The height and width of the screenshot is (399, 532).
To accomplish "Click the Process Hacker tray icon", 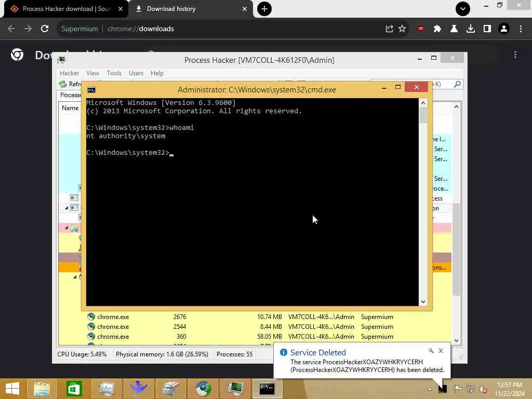I will [443, 389].
